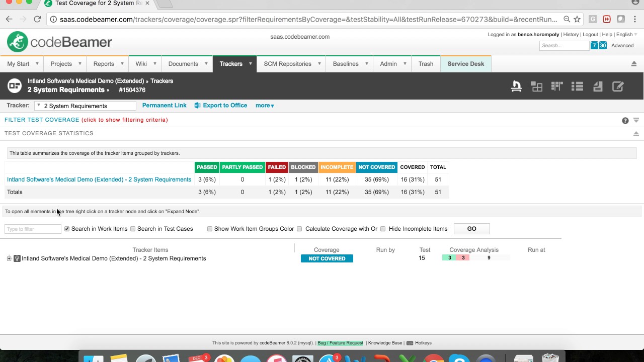
Task: Click the trackers icon beside breadcrumb title
Action: click(15, 85)
